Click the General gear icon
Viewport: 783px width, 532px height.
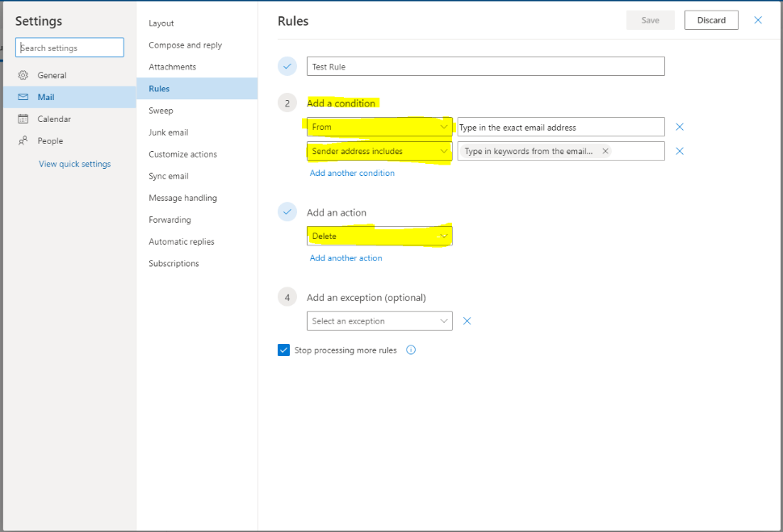click(x=23, y=75)
